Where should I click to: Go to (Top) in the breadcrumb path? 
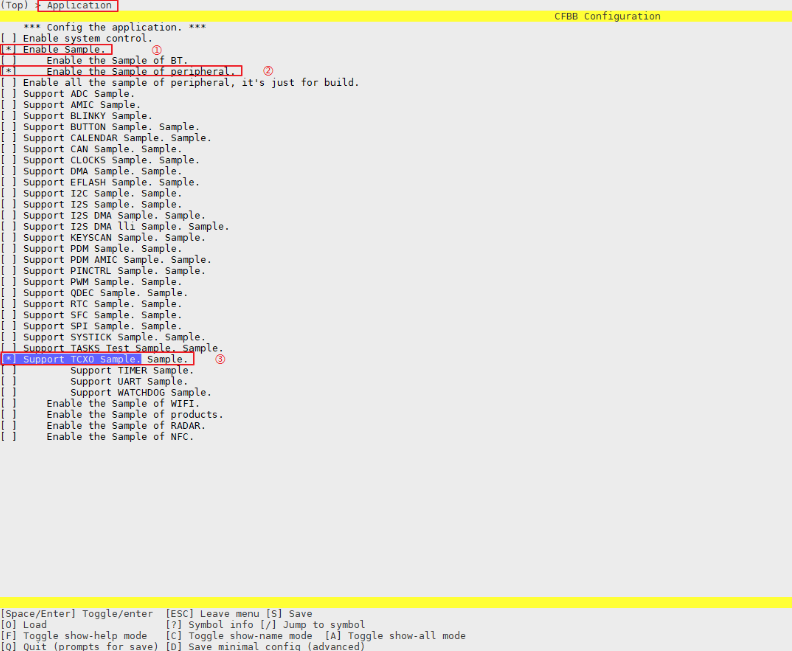pos(15,6)
